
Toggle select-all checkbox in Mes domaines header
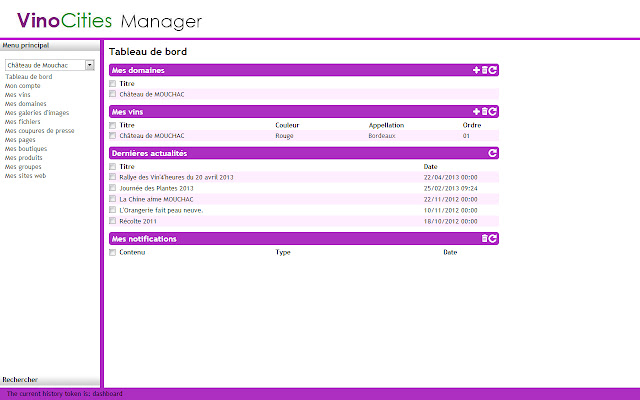click(113, 84)
